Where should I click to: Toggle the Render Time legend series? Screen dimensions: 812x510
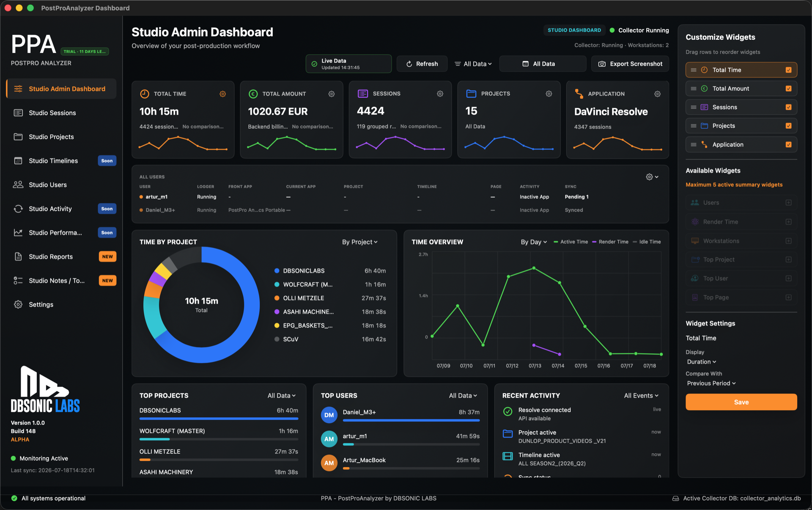click(x=610, y=242)
